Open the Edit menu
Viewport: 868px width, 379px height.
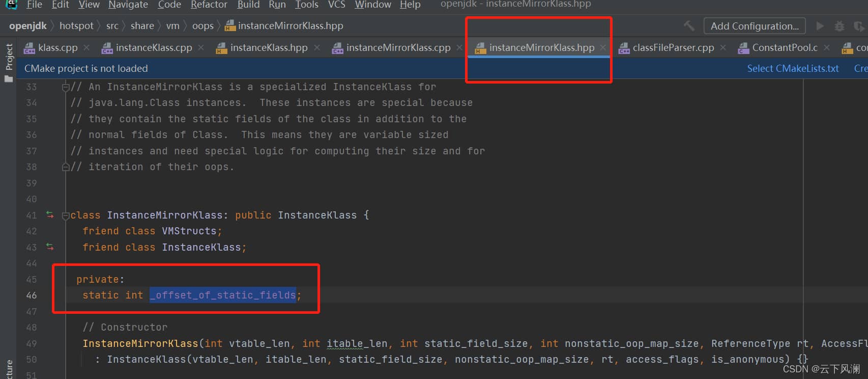click(60, 5)
